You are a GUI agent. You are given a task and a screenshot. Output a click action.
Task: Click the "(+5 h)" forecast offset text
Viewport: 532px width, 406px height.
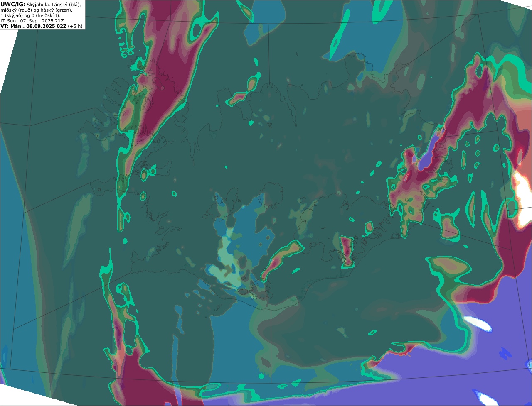[x=75, y=26]
